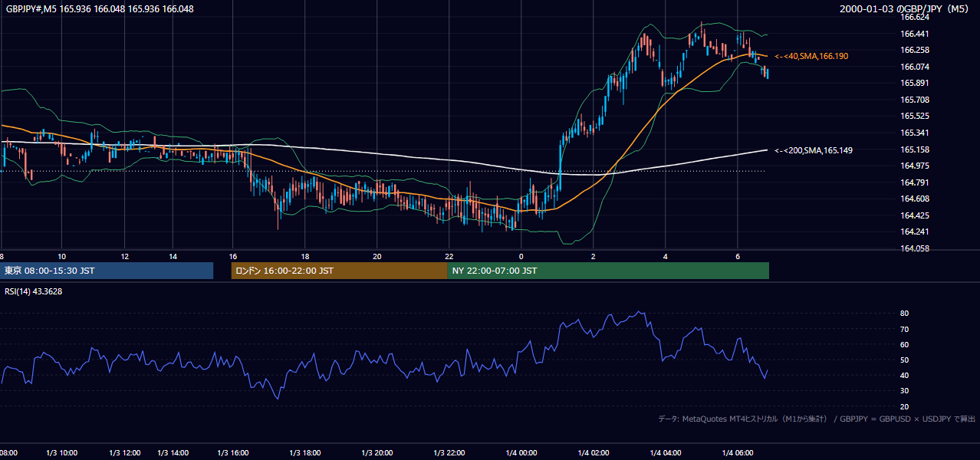Click hour label 16 under price chart

coord(233,256)
